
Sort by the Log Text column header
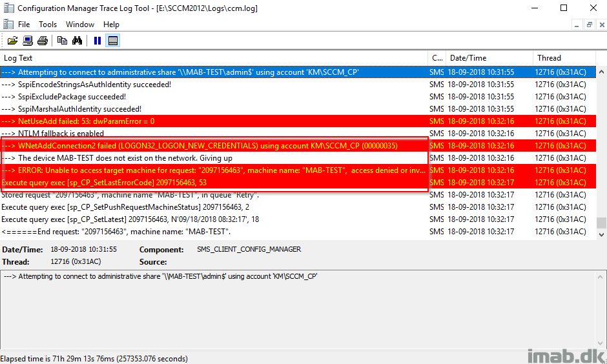[x=214, y=58]
